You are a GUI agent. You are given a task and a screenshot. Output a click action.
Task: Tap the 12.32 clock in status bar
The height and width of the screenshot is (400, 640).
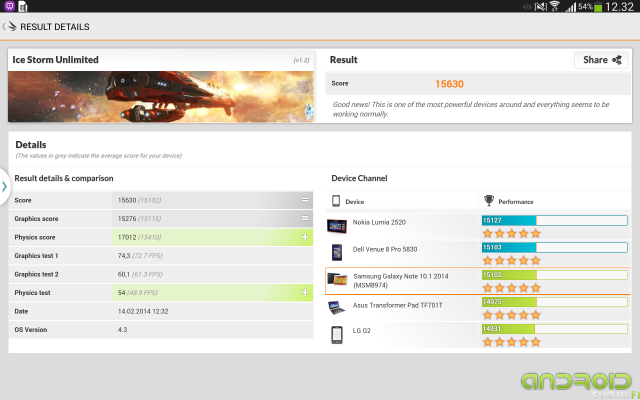pyautogui.click(x=619, y=7)
